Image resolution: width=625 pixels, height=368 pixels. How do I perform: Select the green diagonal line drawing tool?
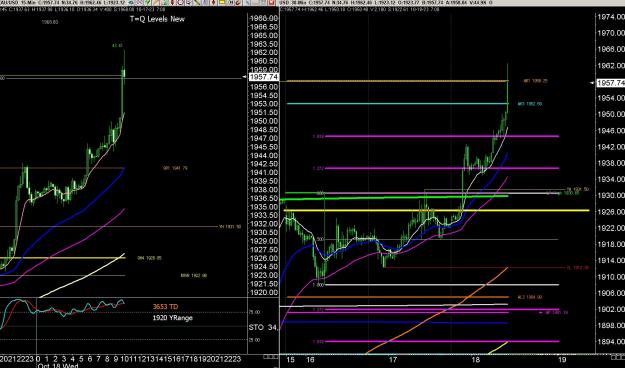tap(197, 2)
